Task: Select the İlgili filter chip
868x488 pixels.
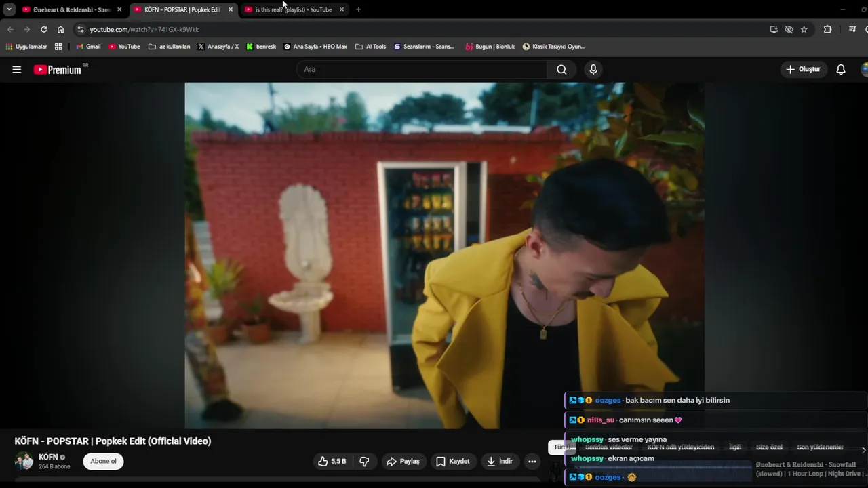Action: [x=735, y=447]
